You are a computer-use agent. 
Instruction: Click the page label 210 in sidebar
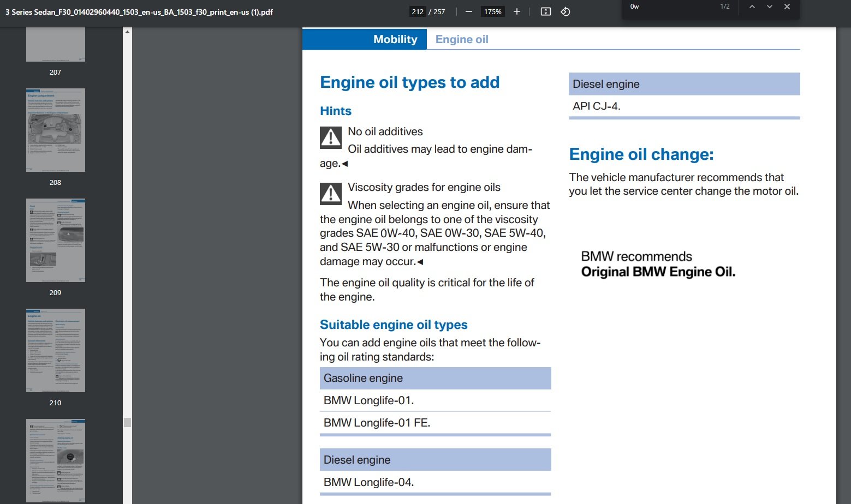click(x=55, y=403)
